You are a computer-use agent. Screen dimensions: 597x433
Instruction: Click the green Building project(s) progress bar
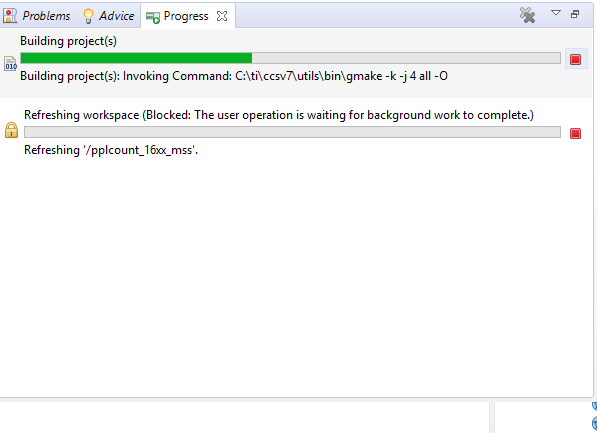(x=291, y=58)
